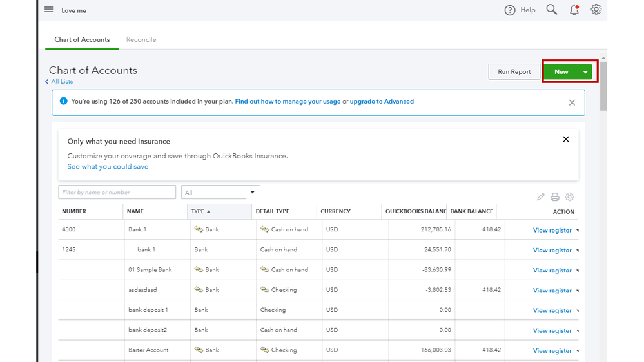Expand the action arrow for Bank.1 row

(578, 231)
